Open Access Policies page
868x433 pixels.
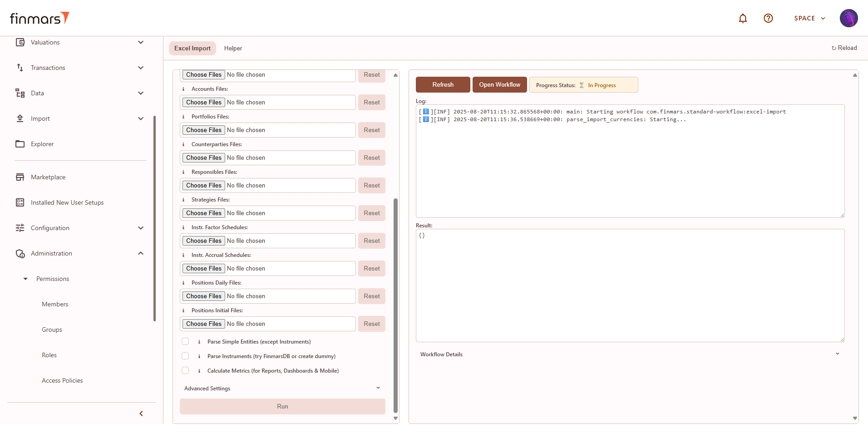point(62,380)
